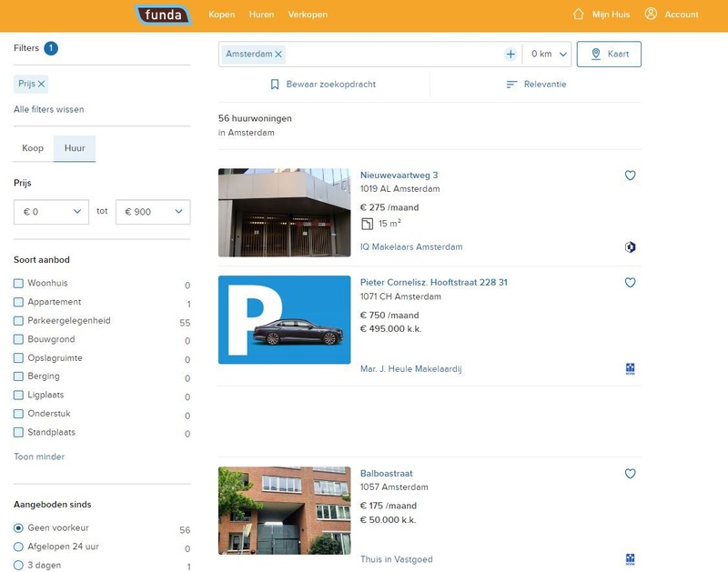Open Mar. J. Heule Makelaardij agent link
The width and height of the screenshot is (728, 572).
coord(411,369)
